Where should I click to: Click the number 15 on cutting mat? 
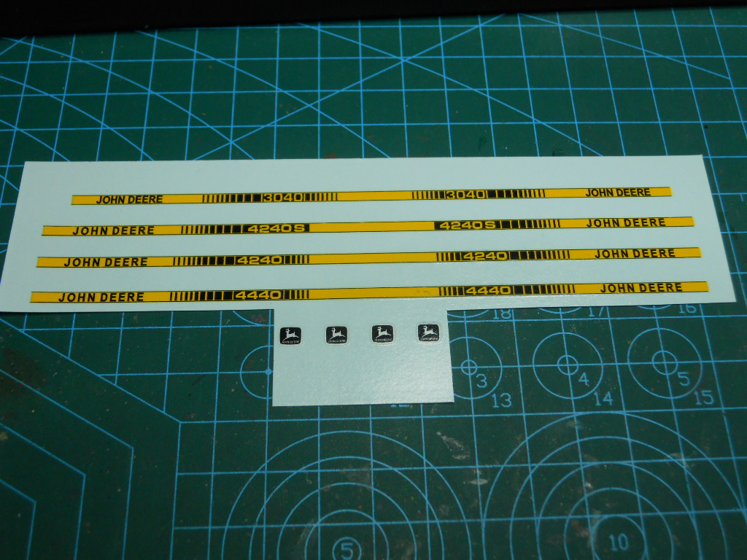(703, 397)
